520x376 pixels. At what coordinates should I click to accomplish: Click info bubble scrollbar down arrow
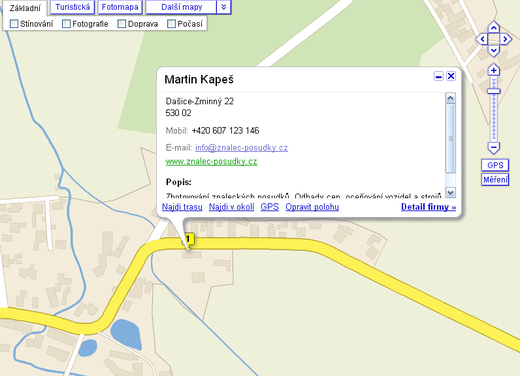450,192
